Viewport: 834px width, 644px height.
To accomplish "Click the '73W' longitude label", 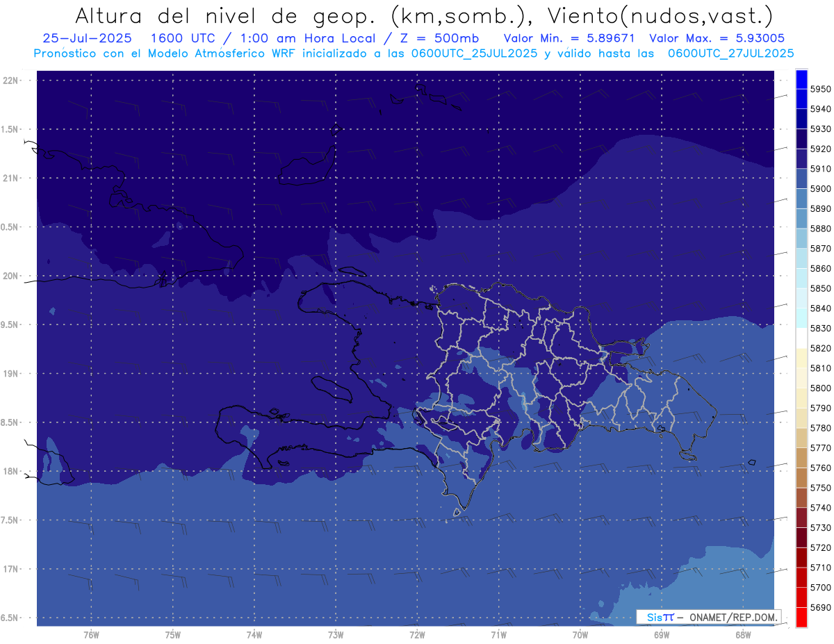I will [336, 635].
